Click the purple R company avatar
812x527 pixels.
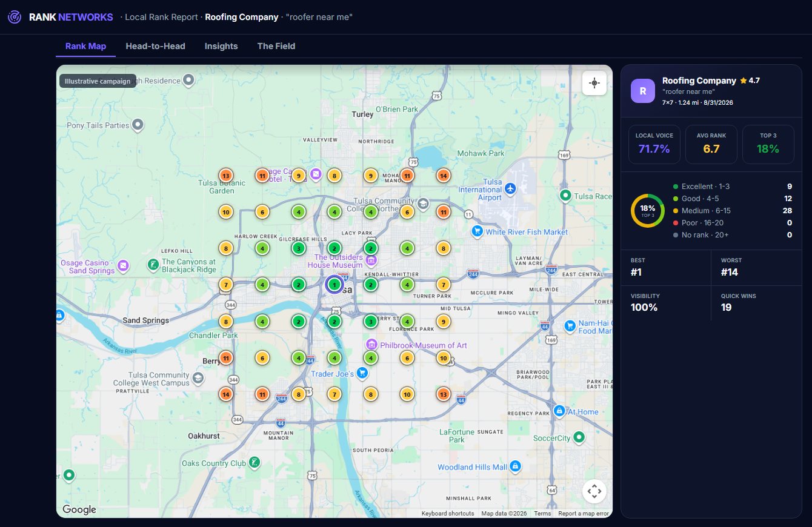tap(643, 91)
